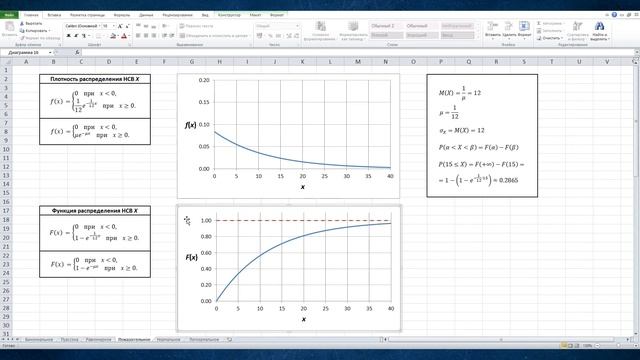Screen dimensions: 640x360
Task: Click the formula bar input area
Action: (358, 53)
